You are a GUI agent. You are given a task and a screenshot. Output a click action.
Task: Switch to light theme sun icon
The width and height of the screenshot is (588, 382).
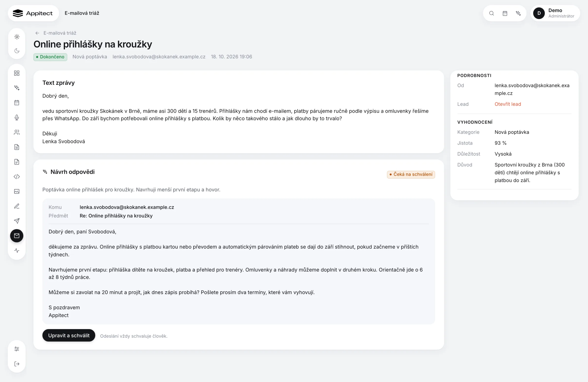pos(17,37)
